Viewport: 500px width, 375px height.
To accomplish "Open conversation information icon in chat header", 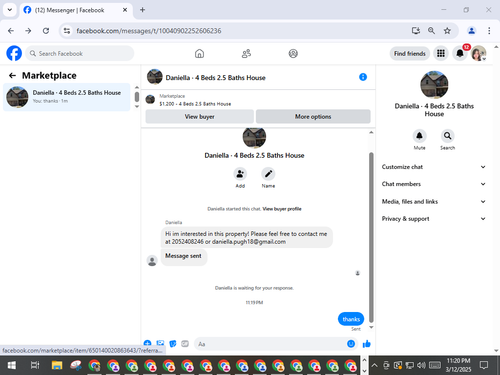I will click(363, 77).
